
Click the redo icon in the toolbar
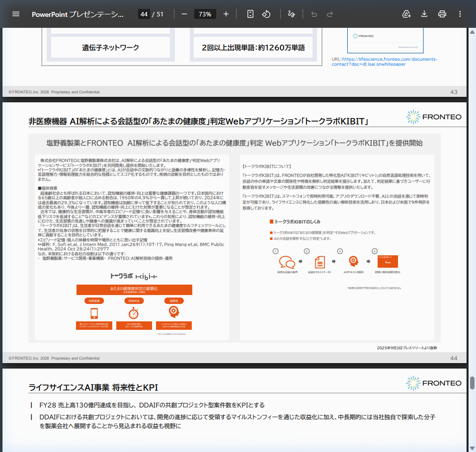(329, 14)
